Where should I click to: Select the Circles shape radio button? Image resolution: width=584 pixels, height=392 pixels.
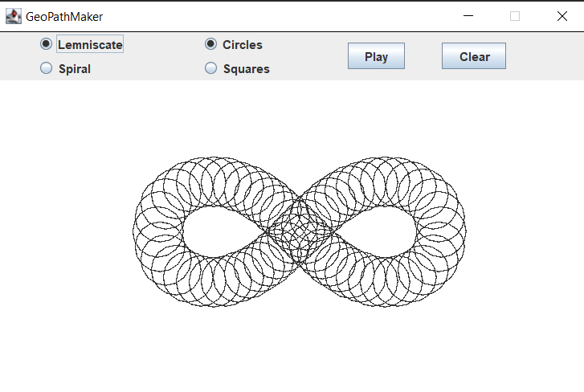coord(211,44)
